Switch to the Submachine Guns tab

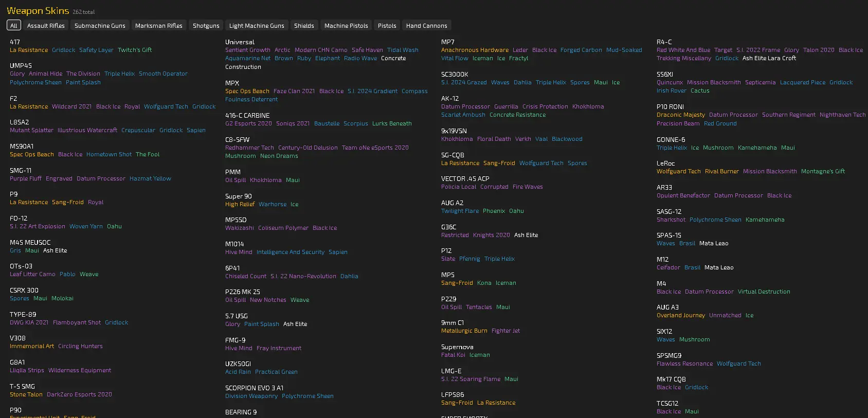click(x=100, y=25)
